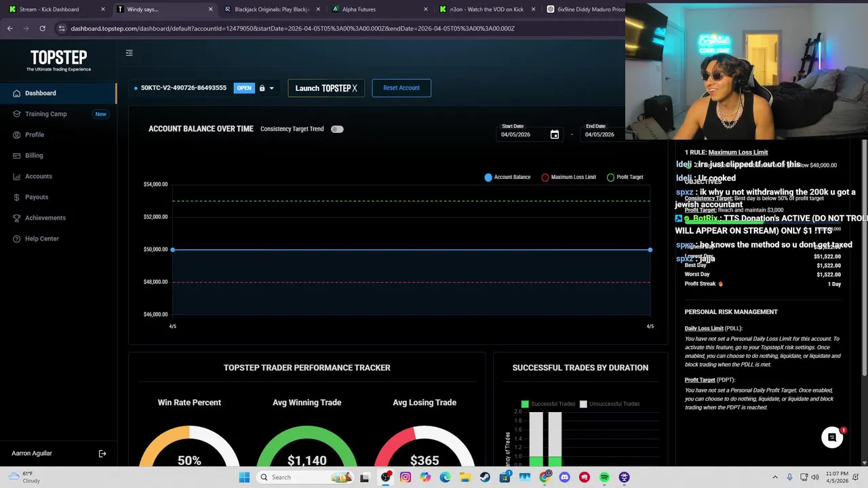Click the OPEN status badge
This screenshot has height=488, width=868.
(x=244, y=88)
